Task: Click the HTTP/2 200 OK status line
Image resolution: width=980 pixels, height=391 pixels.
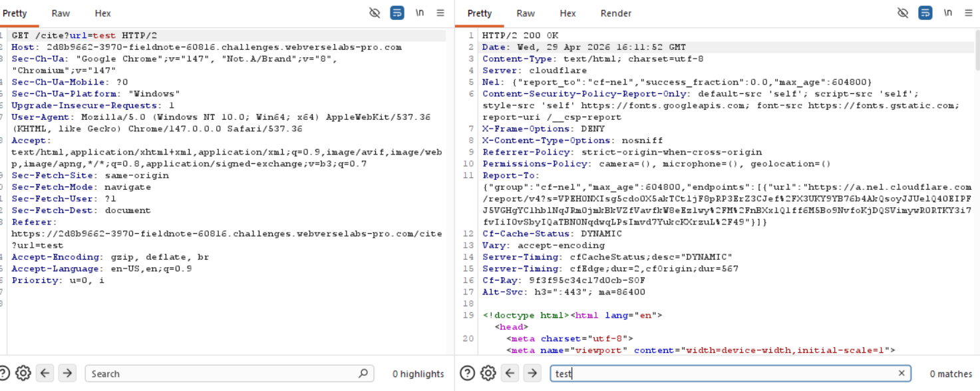Action: pyautogui.click(x=520, y=35)
